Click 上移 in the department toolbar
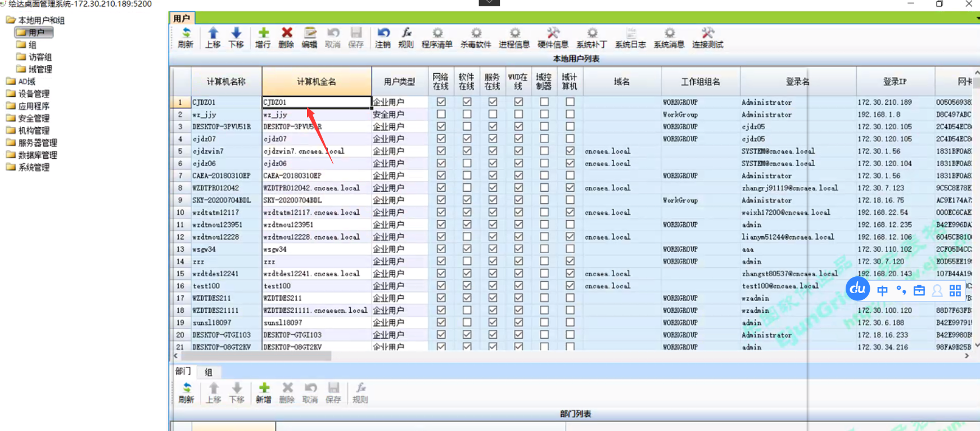Image resolution: width=980 pixels, height=431 pixels. click(x=213, y=393)
